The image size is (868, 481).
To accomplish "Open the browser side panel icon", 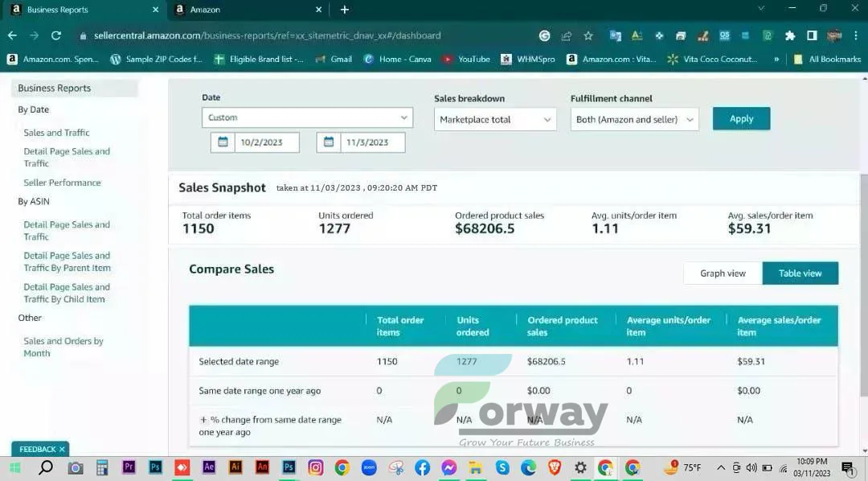I will pos(812,35).
